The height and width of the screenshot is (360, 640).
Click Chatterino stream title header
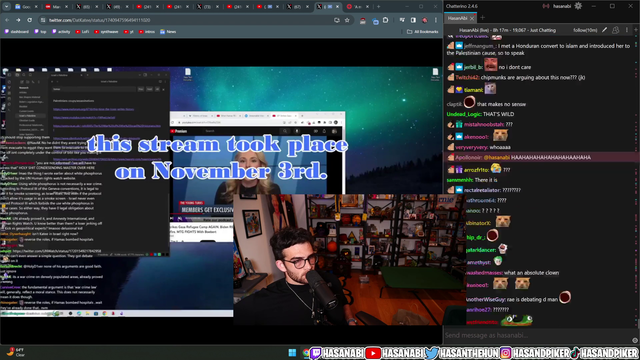pyautogui.click(x=507, y=30)
